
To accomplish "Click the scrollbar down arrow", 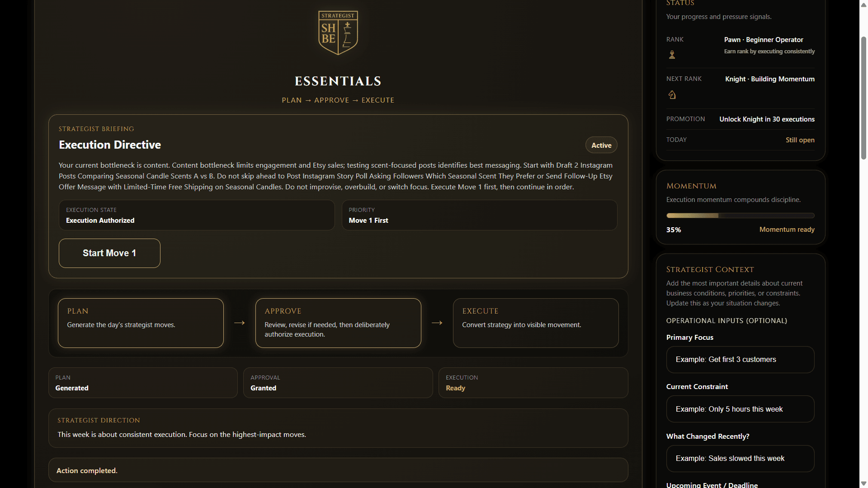I will [863, 483].
